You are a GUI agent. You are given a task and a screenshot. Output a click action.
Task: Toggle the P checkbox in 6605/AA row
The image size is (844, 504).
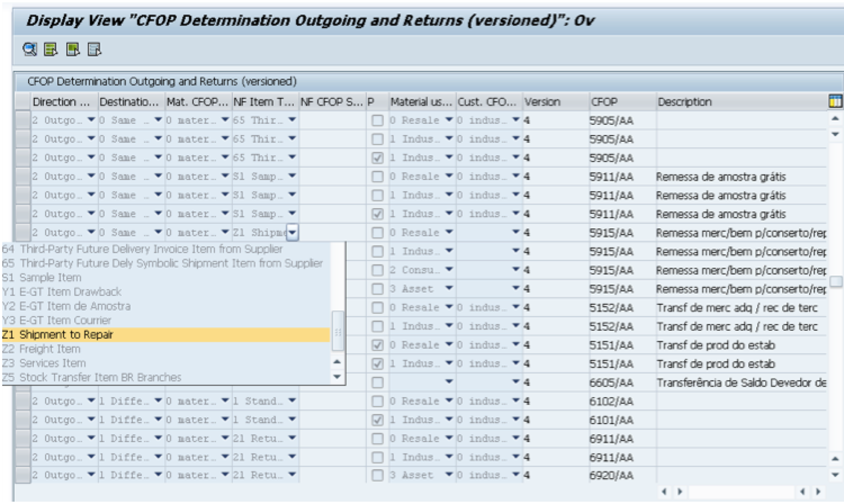pyautogui.click(x=378, y=382)
